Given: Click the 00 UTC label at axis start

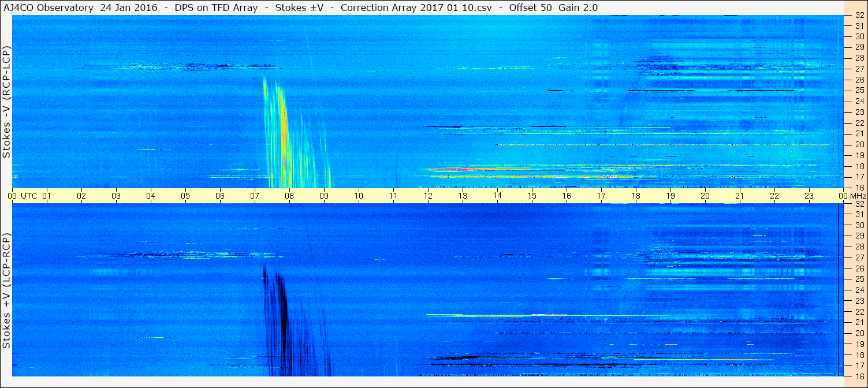Looking at the screenshot, I should pyautogui.click(x=22, y=196).
